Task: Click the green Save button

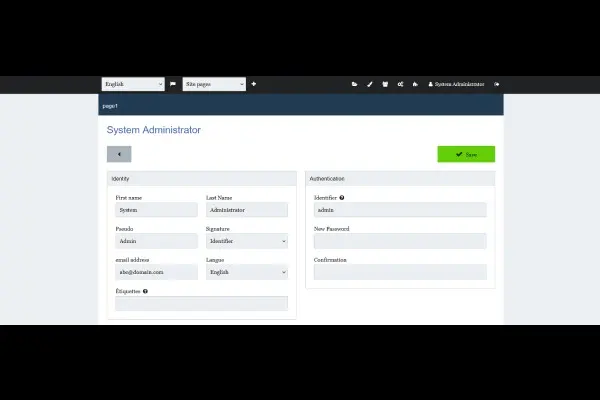Action: coord(465,154)
